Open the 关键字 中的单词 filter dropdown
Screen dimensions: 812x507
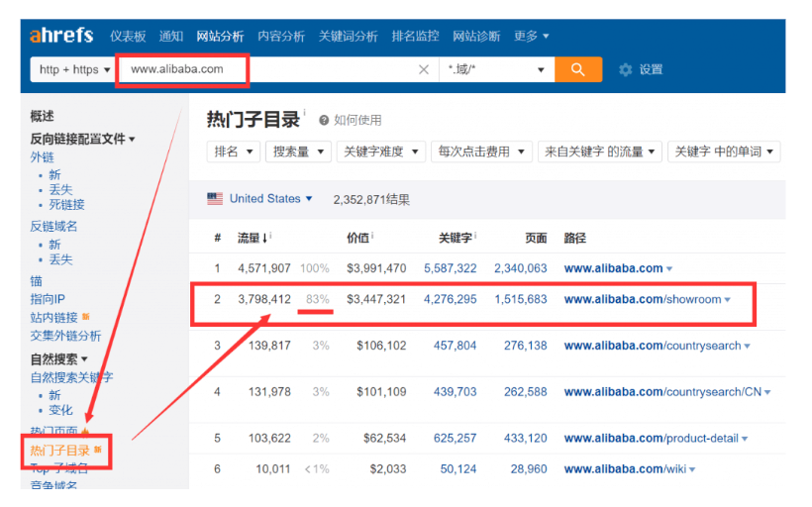pyautogui.click(x=724, y=152)
